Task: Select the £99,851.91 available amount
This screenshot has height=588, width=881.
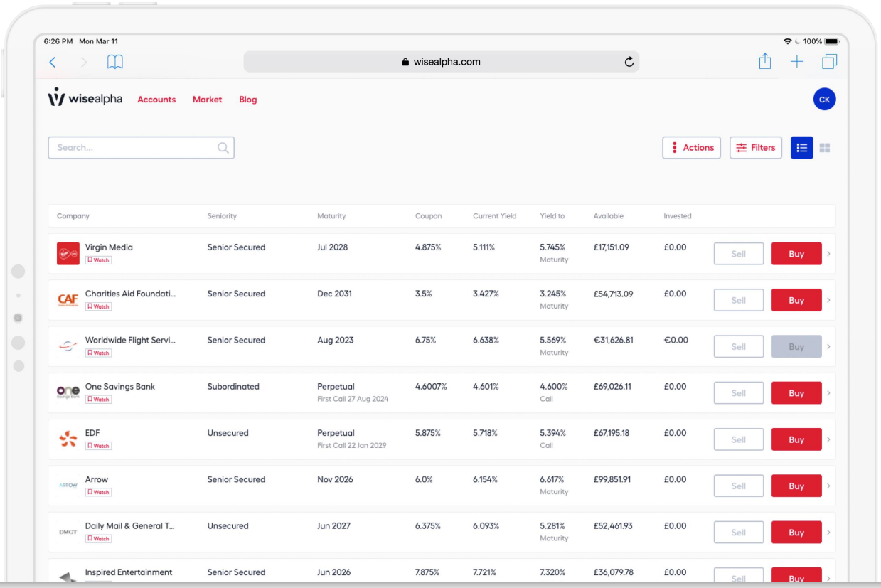Action: (613, 479)
